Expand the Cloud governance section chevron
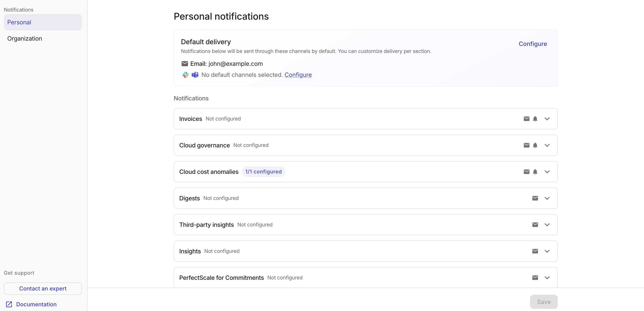The width and height of the screenshot is (644, 311). [x=547, y=145]
